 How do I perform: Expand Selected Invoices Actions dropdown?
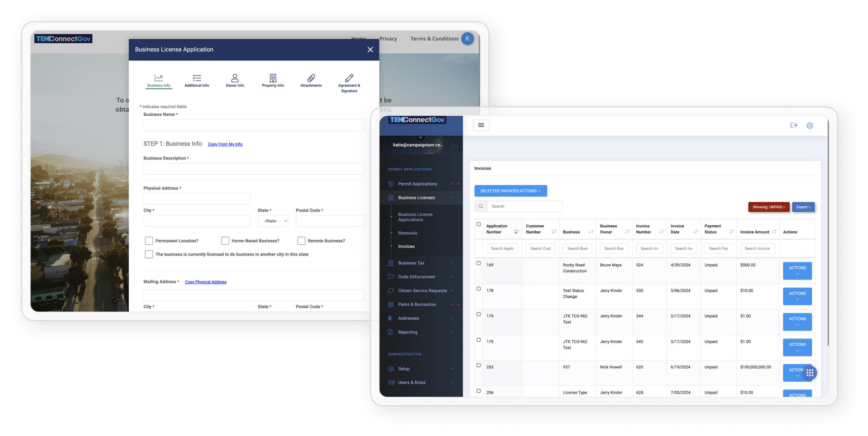click(x=510, y=191)
